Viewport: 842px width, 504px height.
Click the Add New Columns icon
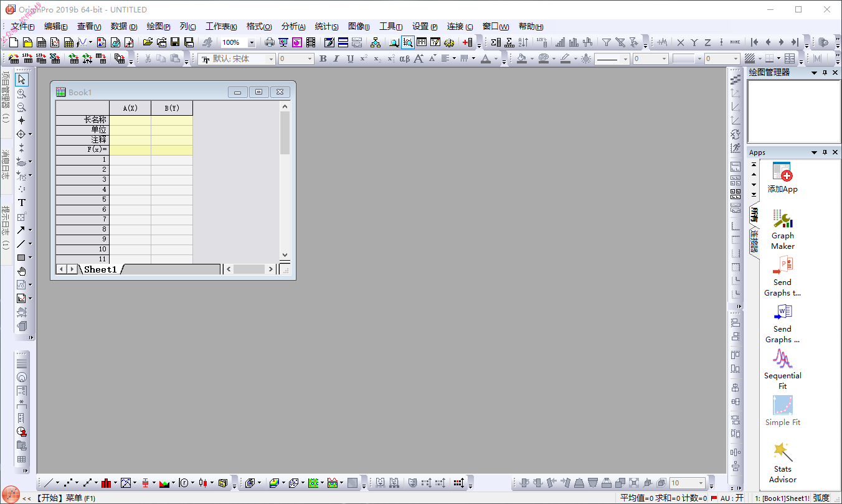click(x=468, y=42)
